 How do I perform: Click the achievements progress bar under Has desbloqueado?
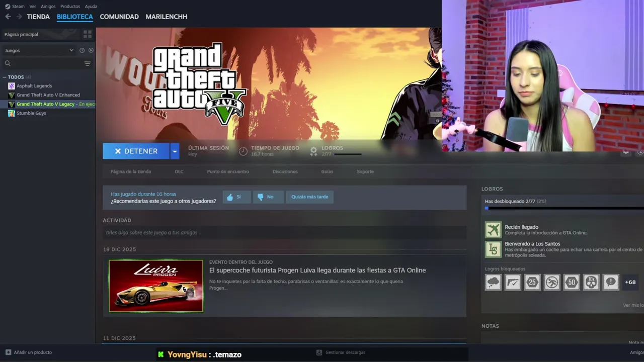click(x=564, y=208)
